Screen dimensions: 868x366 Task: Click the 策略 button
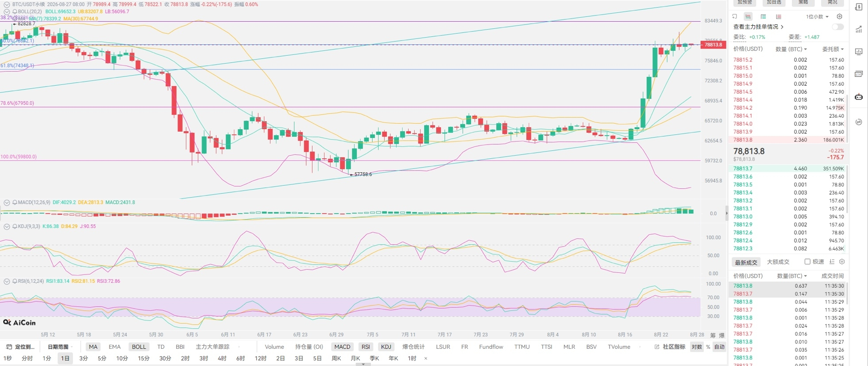803,2
